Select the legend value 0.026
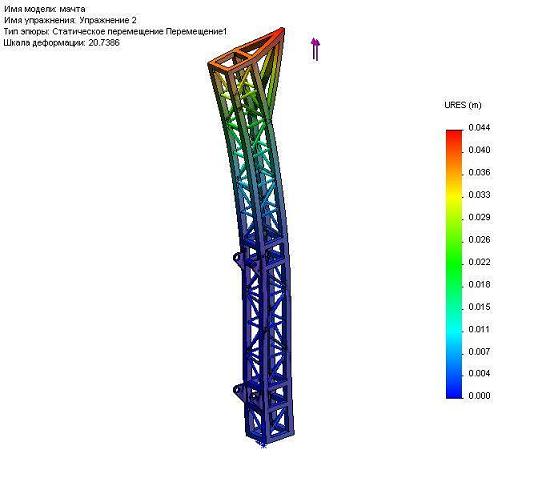 [479, 240]
